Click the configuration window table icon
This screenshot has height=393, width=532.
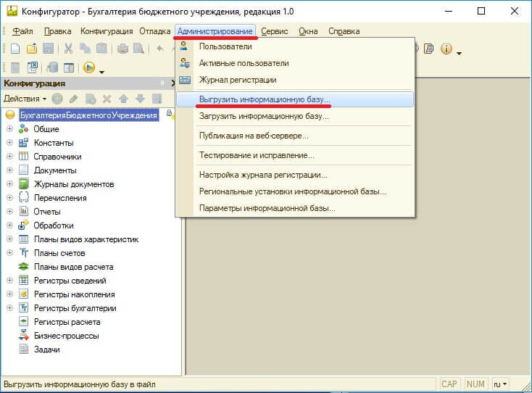[69, 67]
